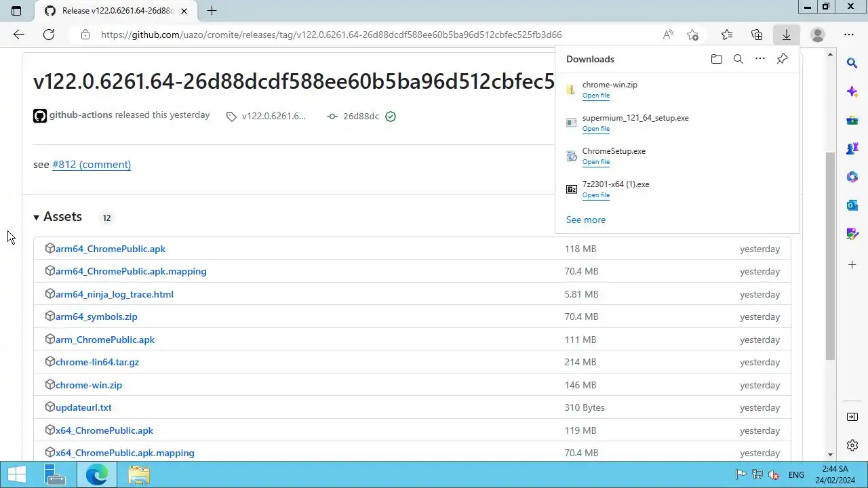Viewport: 868px width, 488px height.
Task: Click scrollbar down arrow
Action: tap(830, 455)
